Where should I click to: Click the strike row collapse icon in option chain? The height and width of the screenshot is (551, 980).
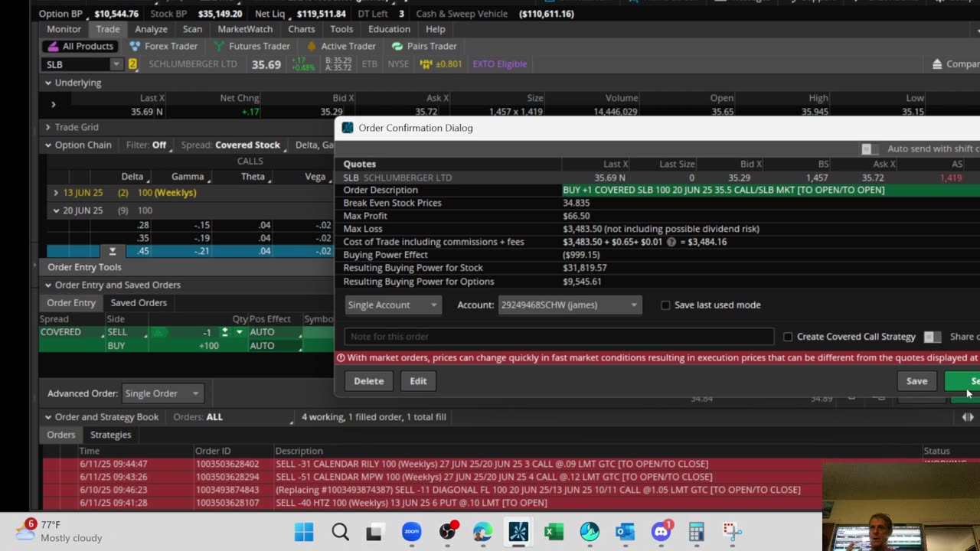pos(112,251)
